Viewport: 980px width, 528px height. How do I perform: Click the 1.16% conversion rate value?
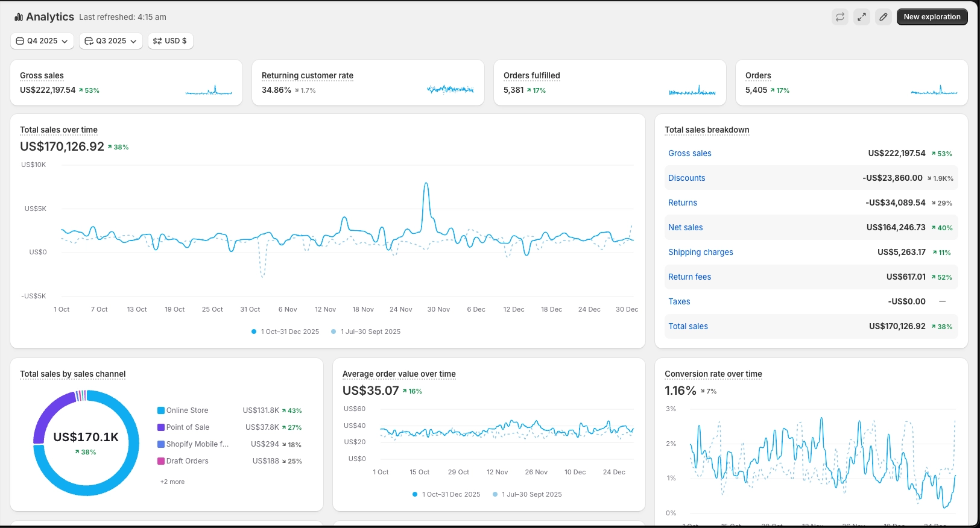[x=680, y=391]
